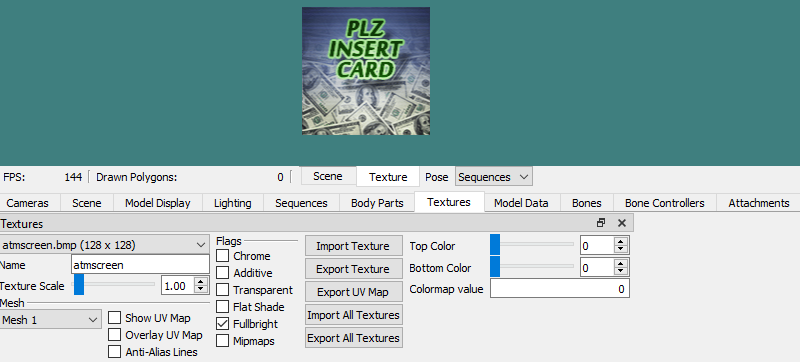800x362 pixels.
Task: Click the Drawn Polygons label
Action: [136, 177]
